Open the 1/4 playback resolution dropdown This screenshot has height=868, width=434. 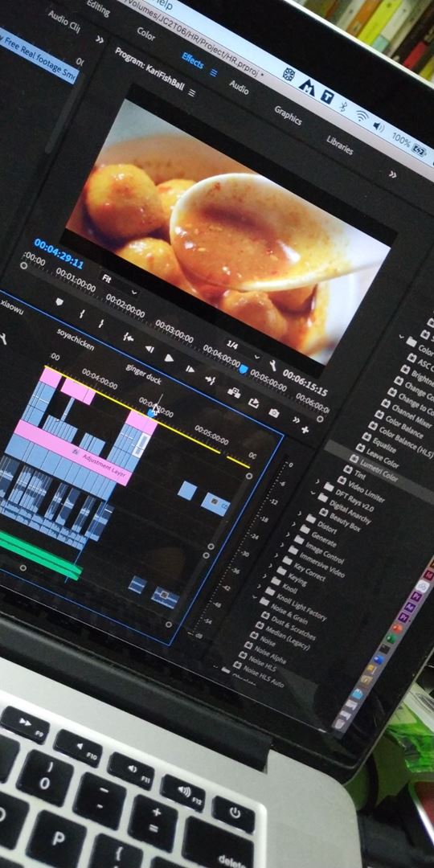(x=243, y=350)
